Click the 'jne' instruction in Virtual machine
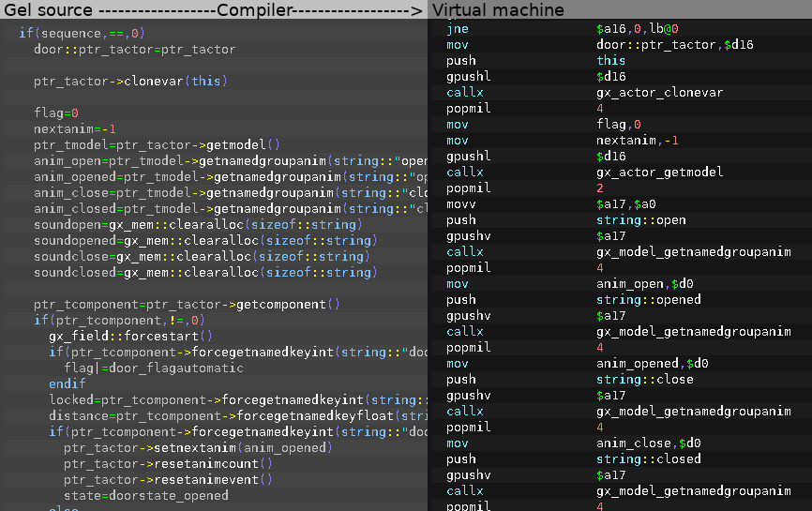This screenshot has width=812, height=511. tap(458, 29)
